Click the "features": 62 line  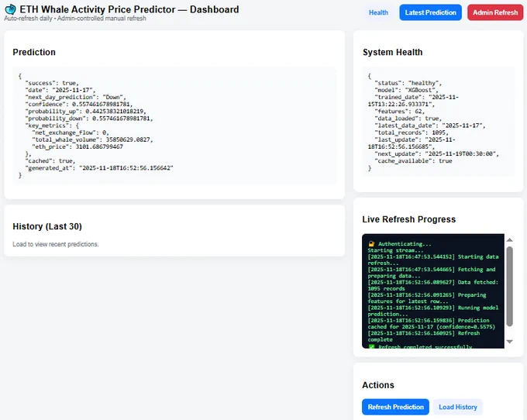(400, 112)
